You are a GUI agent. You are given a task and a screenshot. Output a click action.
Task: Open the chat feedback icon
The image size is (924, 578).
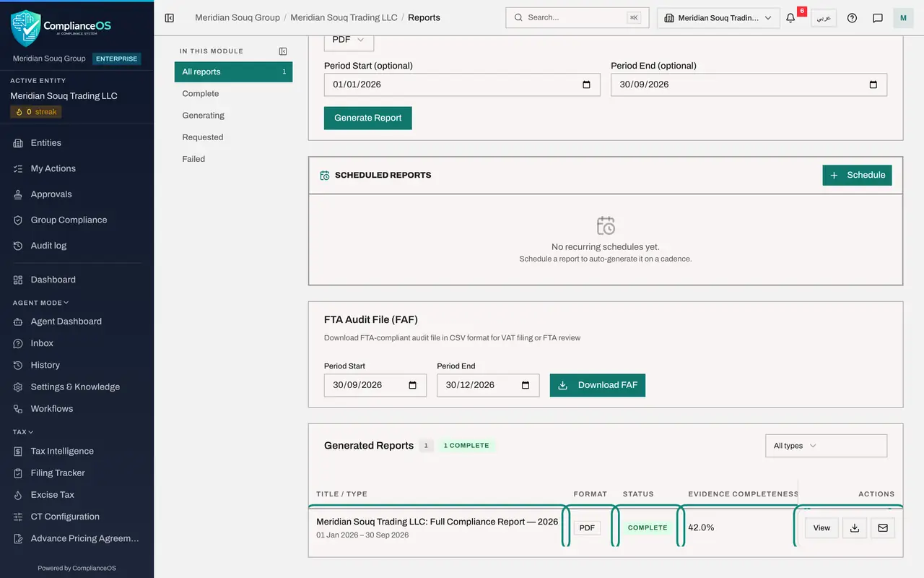[x=878, y=18]
